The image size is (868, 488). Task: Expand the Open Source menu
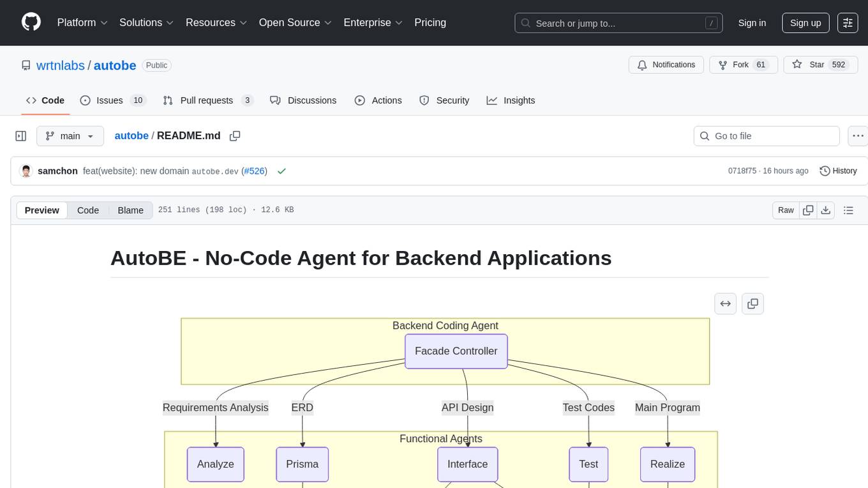click(x=296, y=22)
